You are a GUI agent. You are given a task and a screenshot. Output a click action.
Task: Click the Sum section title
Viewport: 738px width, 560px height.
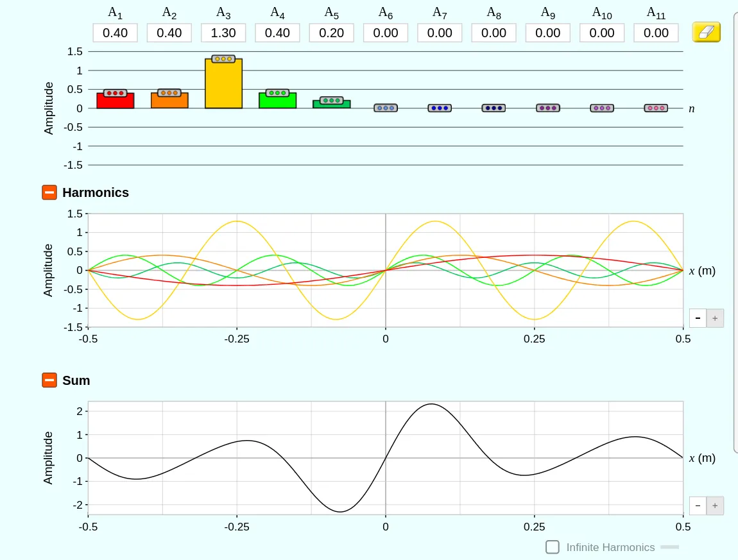76,380
